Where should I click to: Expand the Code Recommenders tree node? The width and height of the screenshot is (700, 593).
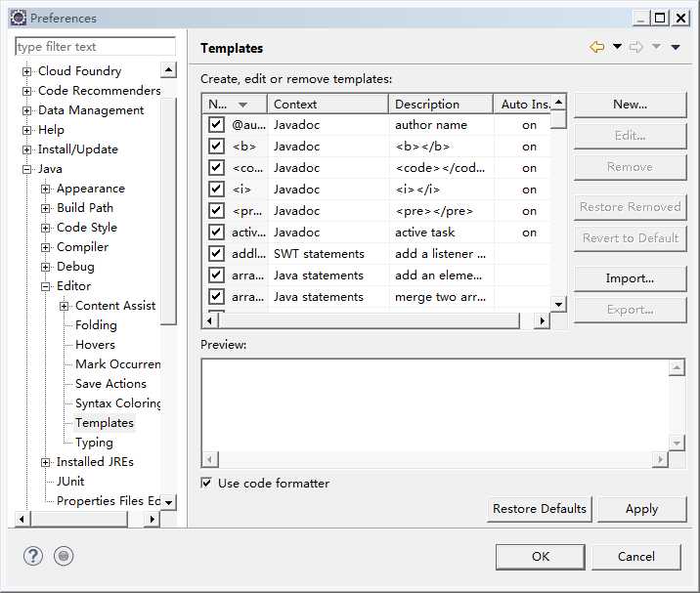tap(26, 91)
